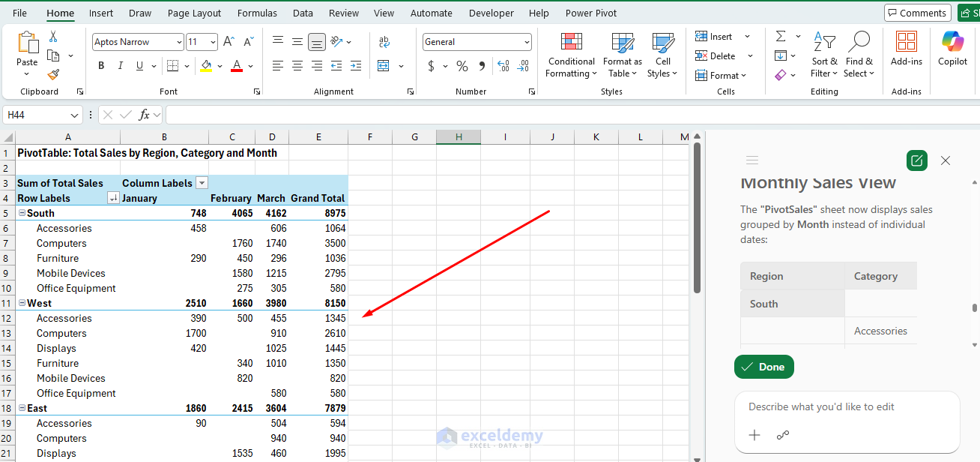Align text to the left

click(x=278, y=66)
